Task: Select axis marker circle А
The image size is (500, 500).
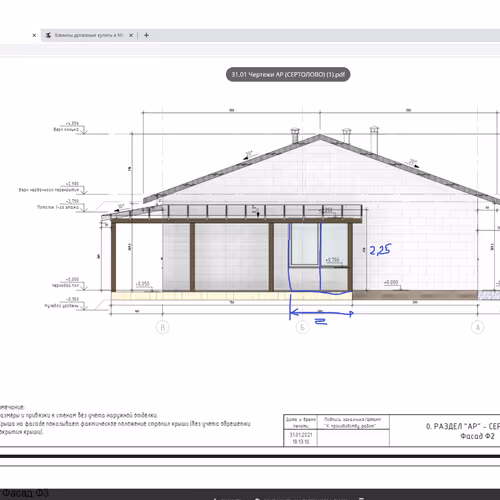Action: [x=478, y=327]
